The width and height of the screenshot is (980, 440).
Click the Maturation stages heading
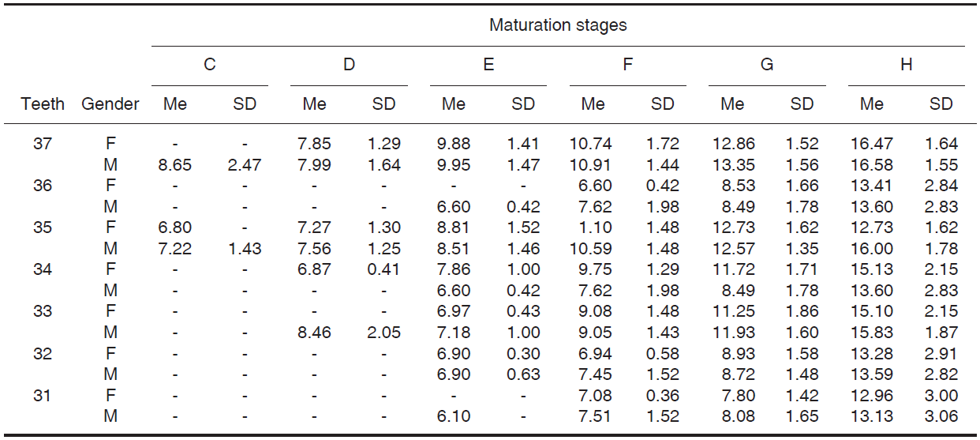coord(558,25)
